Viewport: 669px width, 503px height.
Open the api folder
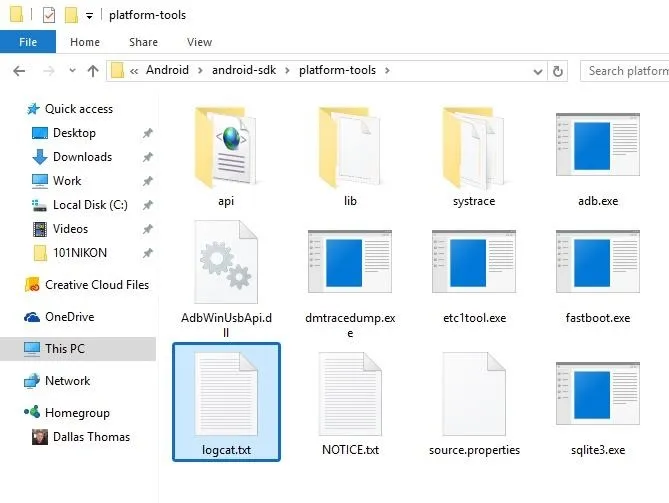226,147
